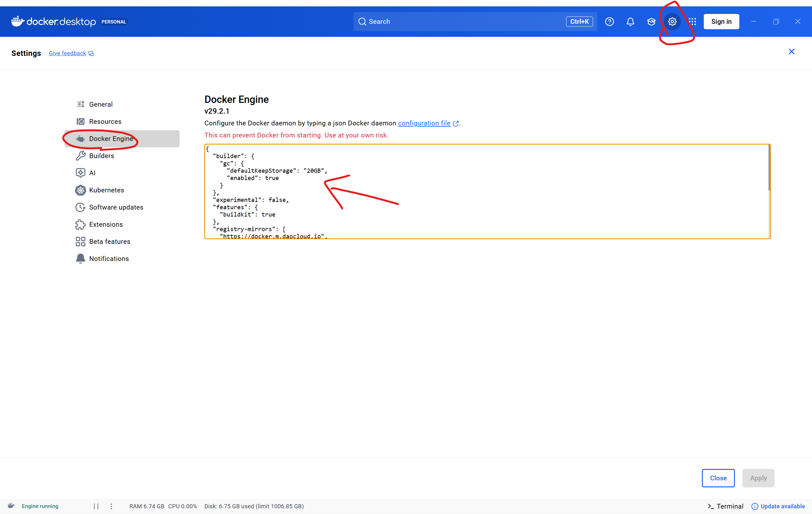Open the help question mark icon
The image size is (812, 514).
click(609, 22)
